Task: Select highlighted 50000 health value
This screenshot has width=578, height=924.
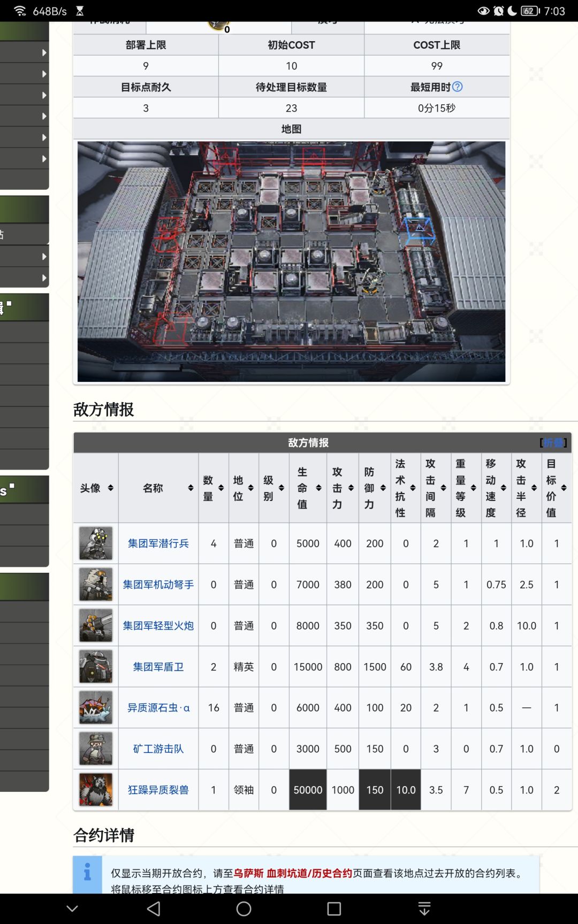Action: pyautogui.click(x=308, y=790)
